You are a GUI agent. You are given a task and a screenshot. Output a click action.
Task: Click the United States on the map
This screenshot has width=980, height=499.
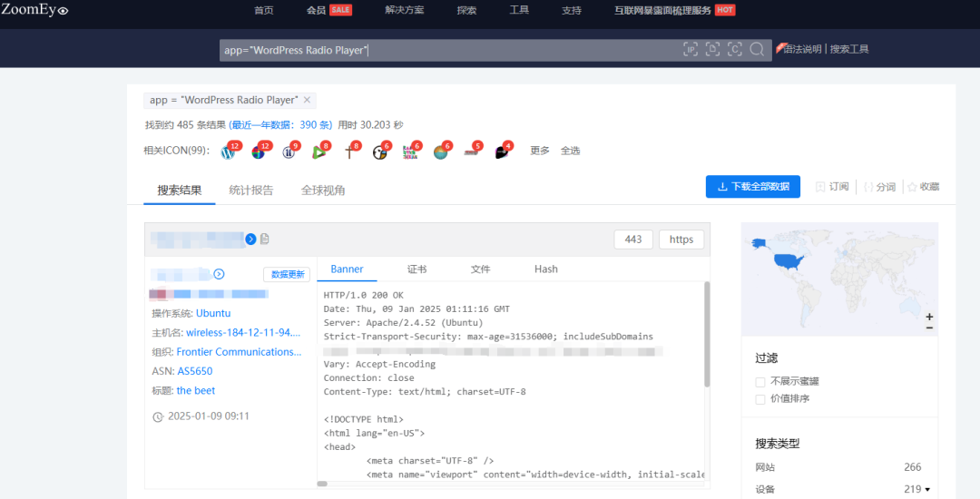point(789,261)
